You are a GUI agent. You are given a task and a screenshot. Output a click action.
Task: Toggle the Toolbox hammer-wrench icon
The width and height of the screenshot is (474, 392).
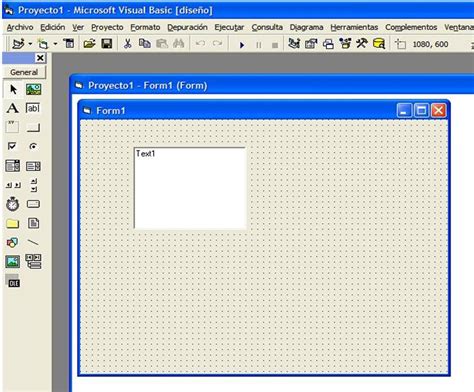point(362,44)
